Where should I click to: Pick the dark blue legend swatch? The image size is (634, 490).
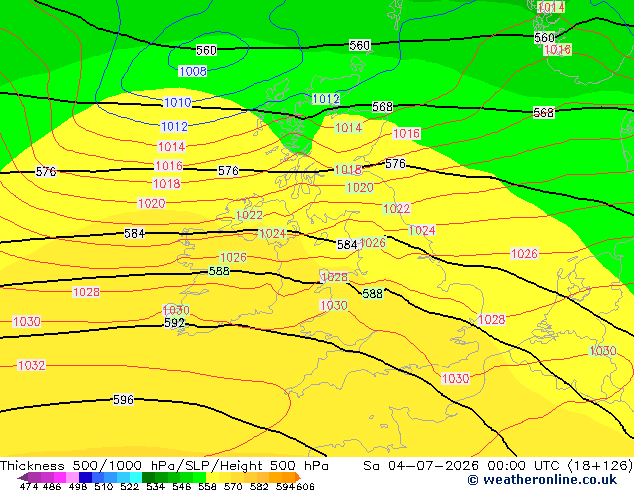85,477
